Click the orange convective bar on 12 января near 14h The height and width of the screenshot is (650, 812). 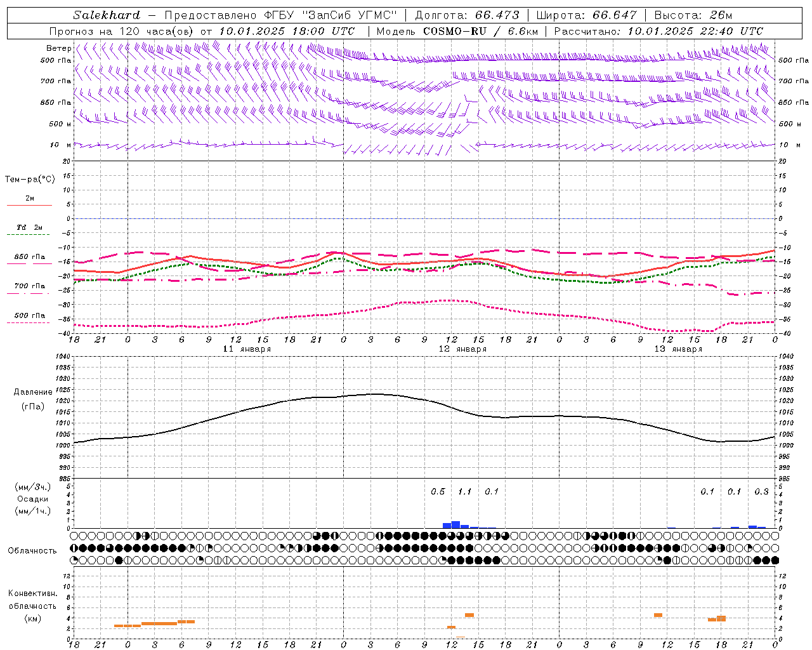[x=469, y=615]
